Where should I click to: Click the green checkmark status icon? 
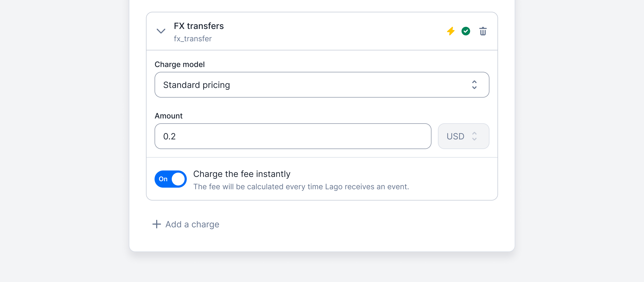point(466,31)
